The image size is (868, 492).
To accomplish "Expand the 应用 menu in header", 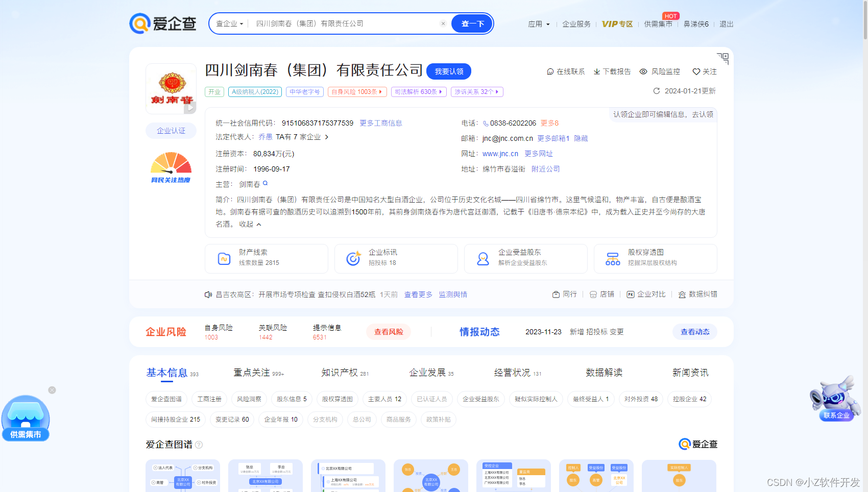I will pos(539,24).
